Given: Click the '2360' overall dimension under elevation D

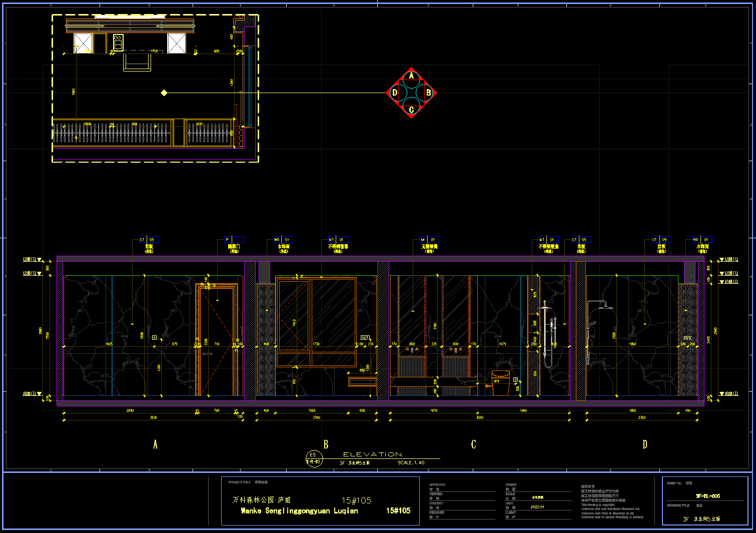Looking at the screenshot, I should point(642,417).
